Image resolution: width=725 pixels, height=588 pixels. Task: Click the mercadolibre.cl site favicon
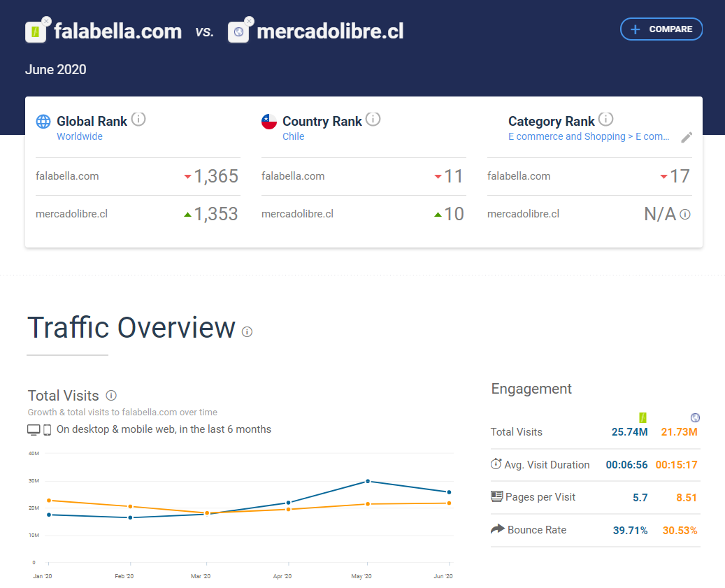(238, 32)
